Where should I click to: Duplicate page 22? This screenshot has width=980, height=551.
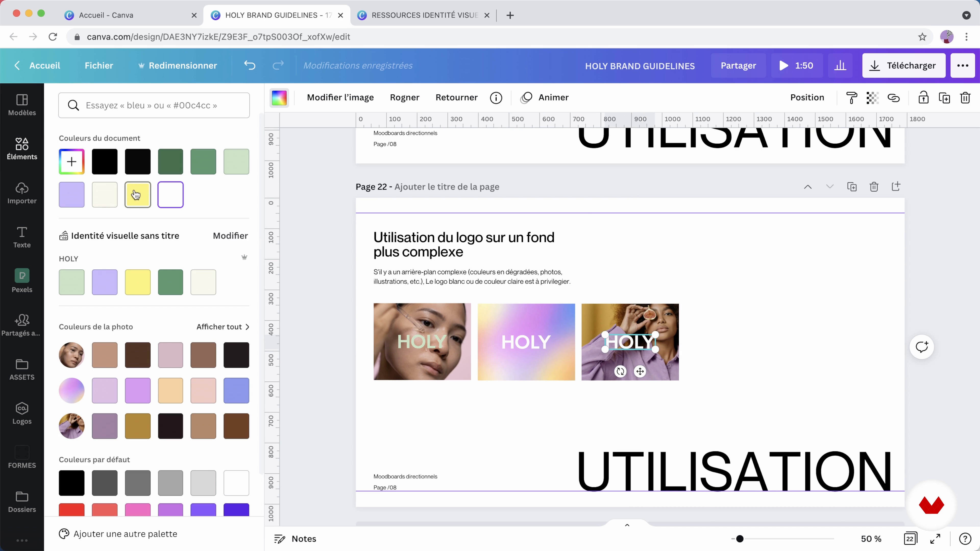point(852,187)
